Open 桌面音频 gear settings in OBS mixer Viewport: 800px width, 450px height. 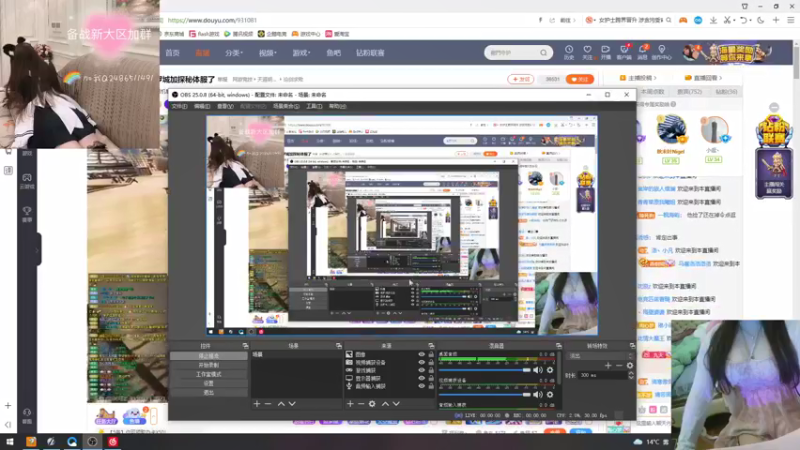click(550, 370)
